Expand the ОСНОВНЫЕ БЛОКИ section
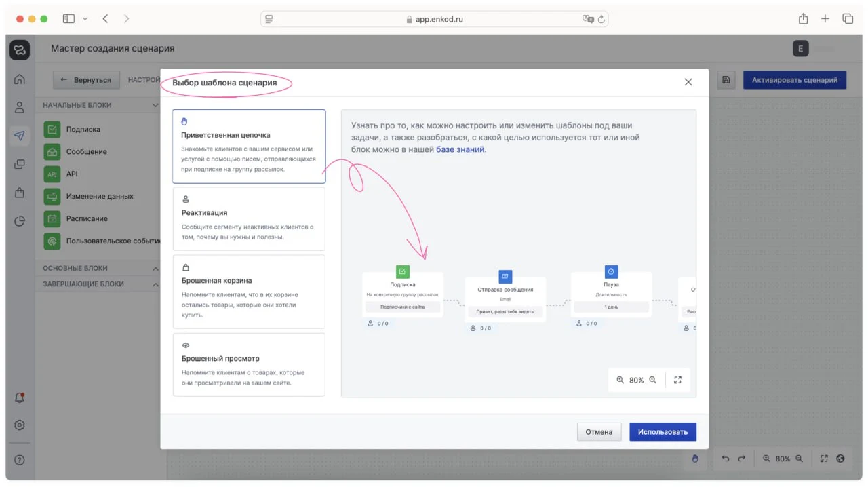868x487 pixels. (x=155, y=269)
